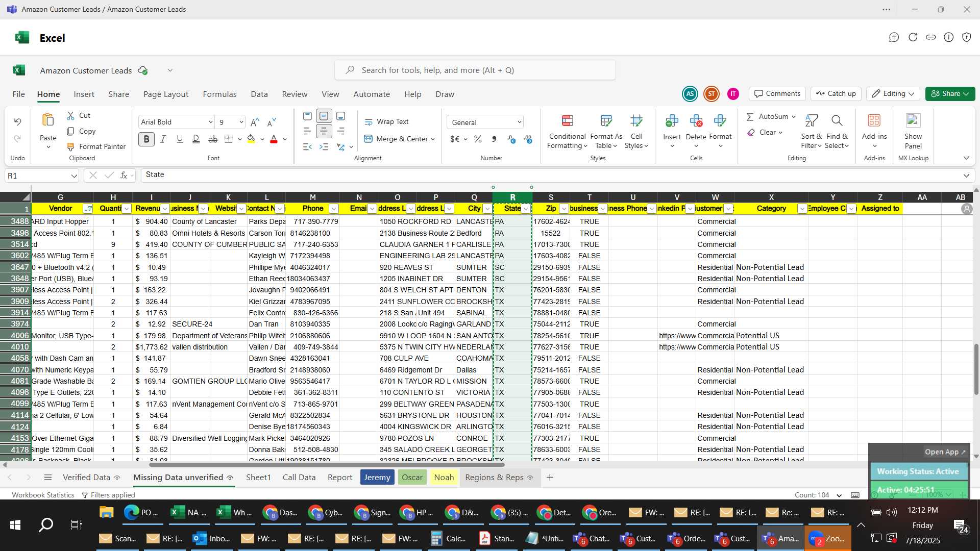Open the Zip column filter dropdown
The image size is (980, 551).
(564, 209)
